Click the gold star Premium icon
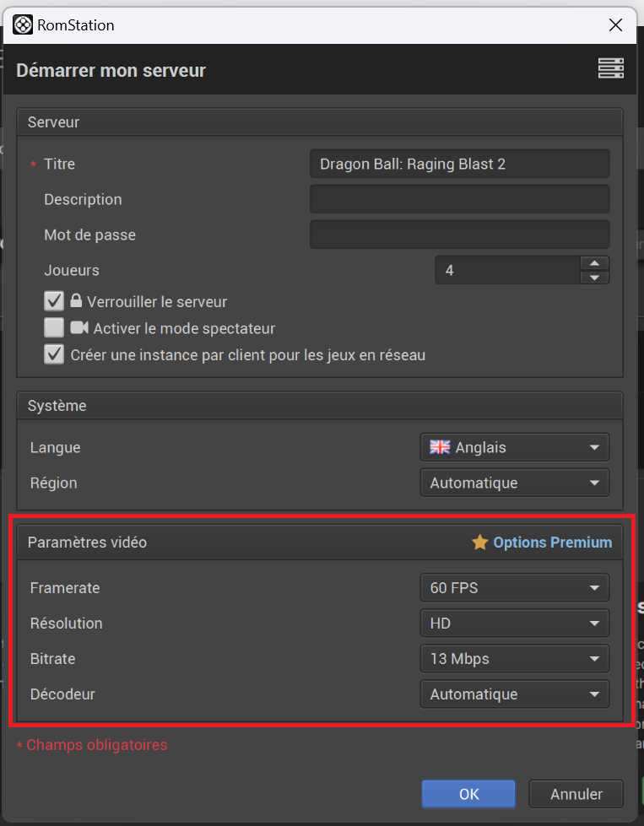Viewport: 644px width, 826px height. tap(479, 542)
